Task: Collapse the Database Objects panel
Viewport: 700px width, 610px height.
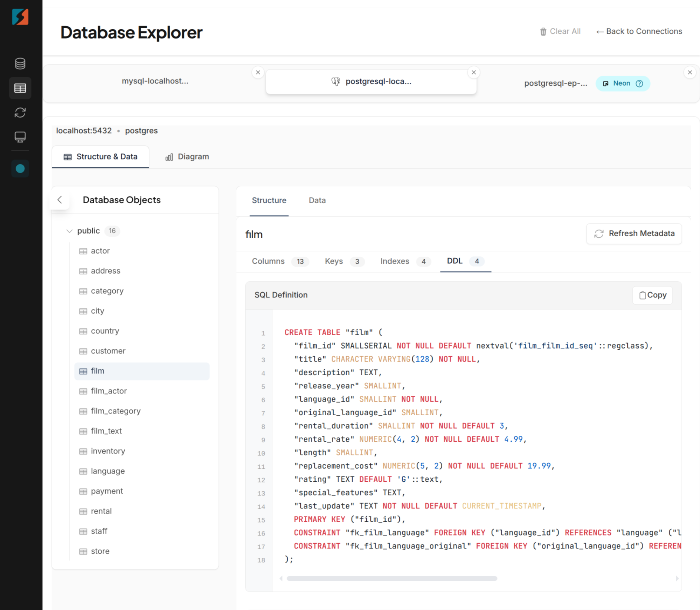Action: [x=60, y=200]
